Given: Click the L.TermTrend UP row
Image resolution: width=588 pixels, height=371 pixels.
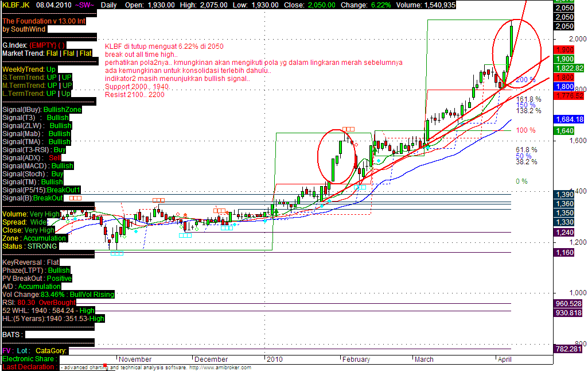Looking at the screenshot, I should coord(36,94).
